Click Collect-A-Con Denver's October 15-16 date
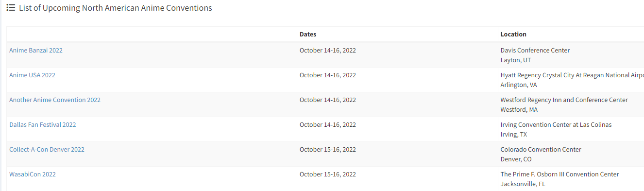The width and height of the screenshot is (644, 191). [x=328, y=150]
